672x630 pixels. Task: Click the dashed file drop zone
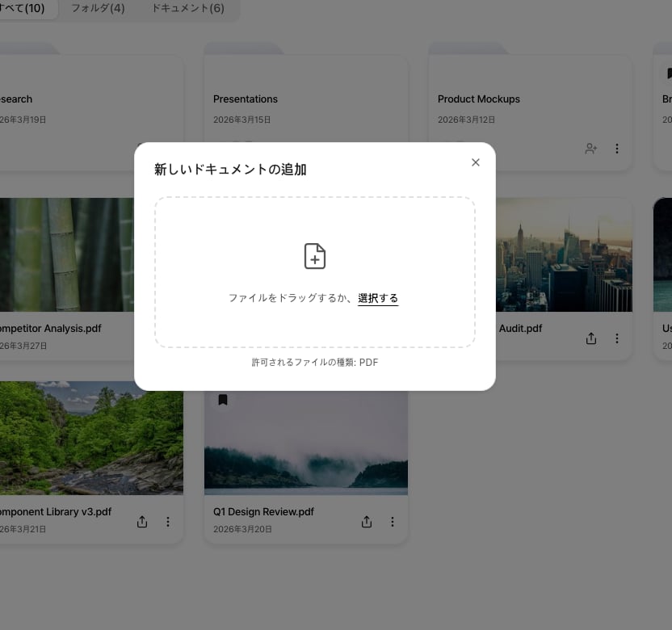pos(315,272)
